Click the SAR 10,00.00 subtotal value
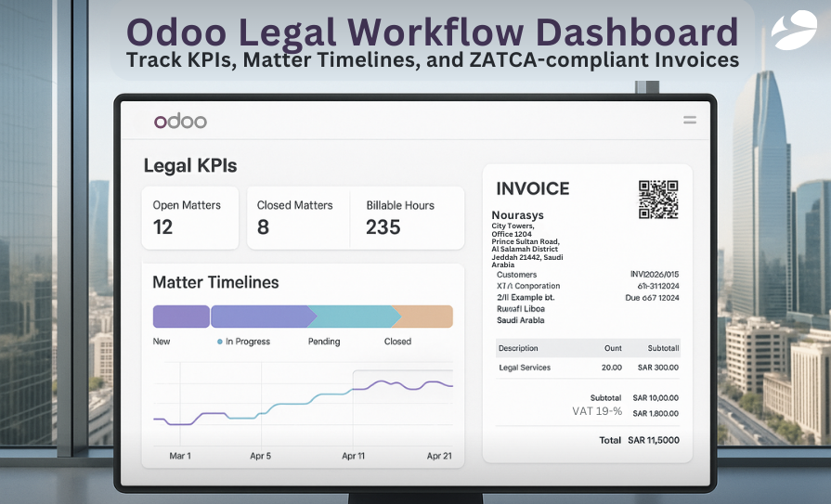The width and height of the screenshot is (831, 504). 656,398
